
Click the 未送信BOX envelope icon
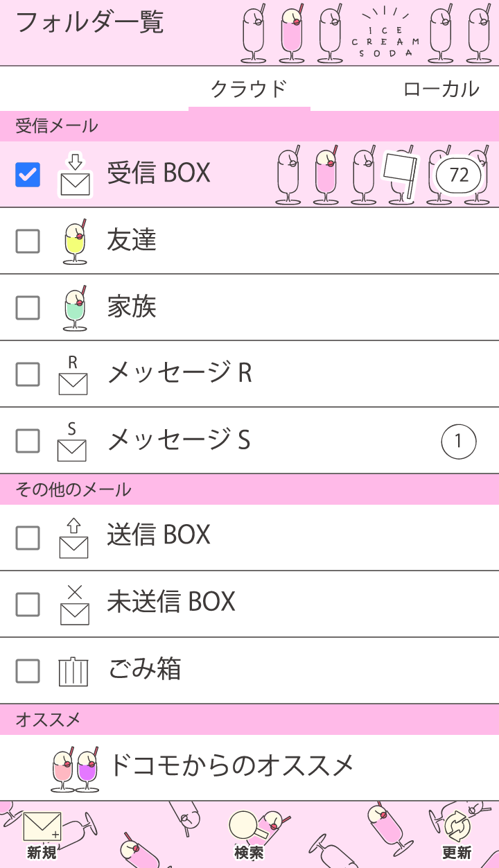click(73, 605)
